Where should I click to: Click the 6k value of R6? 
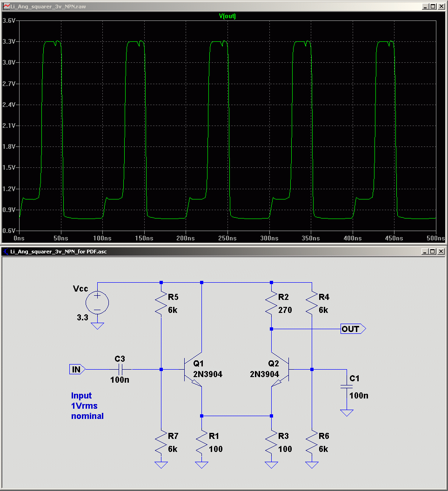[323, 449]
